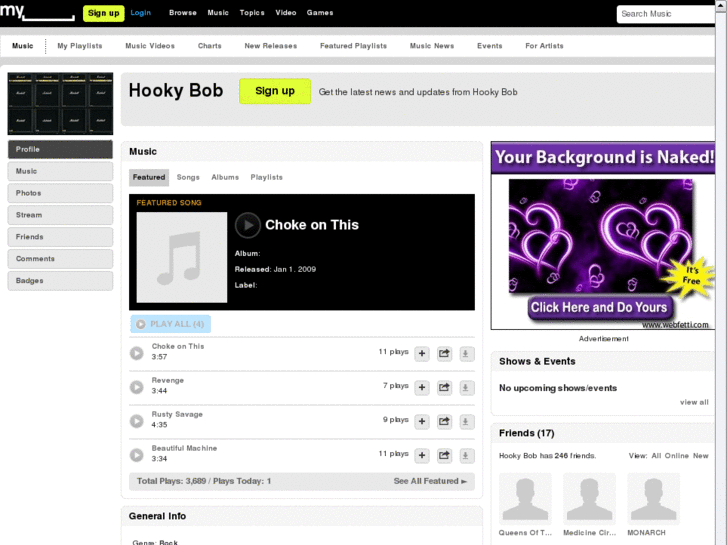The width and height of the screenshot is (727, 545).
Task: Open Charts in the music navigation
Action: coord(210,46)
